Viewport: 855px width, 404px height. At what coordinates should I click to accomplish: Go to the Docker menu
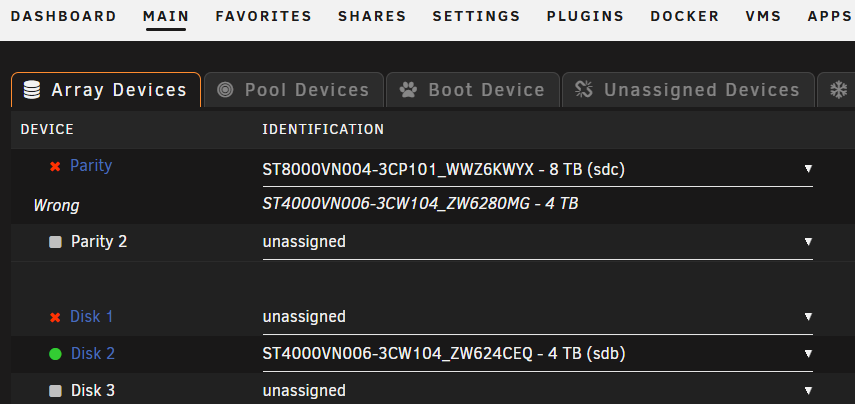[685, 16]
